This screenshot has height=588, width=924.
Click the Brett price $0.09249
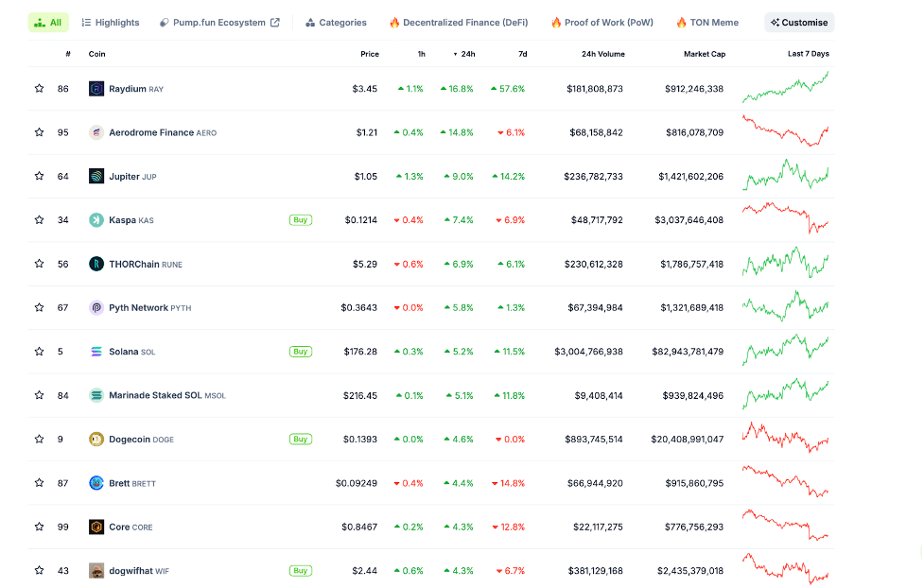(357, 483)
